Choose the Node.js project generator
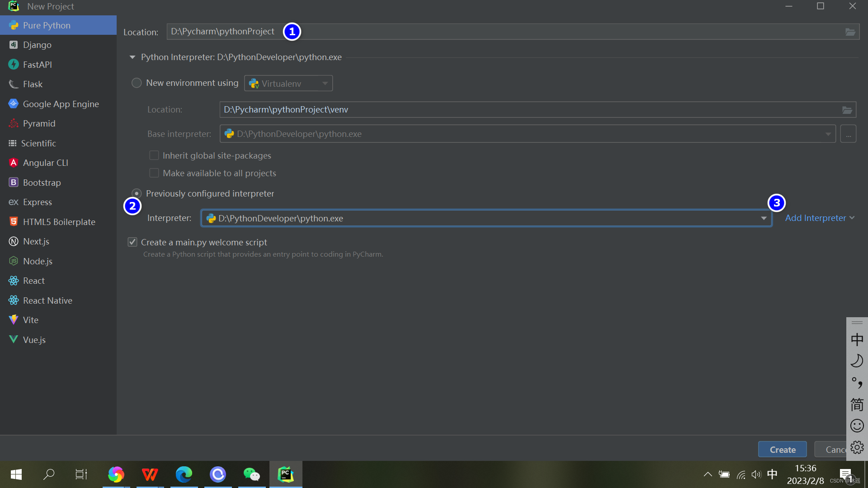The image size is (868, 488). (38, 261)
